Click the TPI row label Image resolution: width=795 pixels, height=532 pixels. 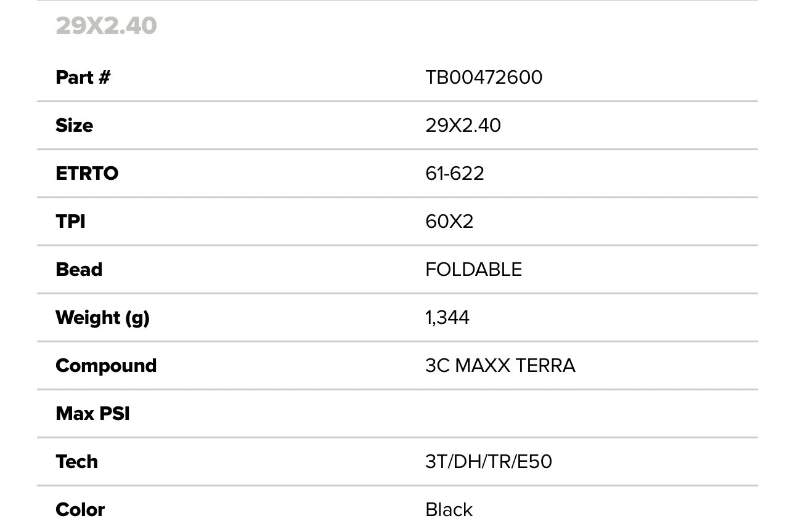coord(70,222)
